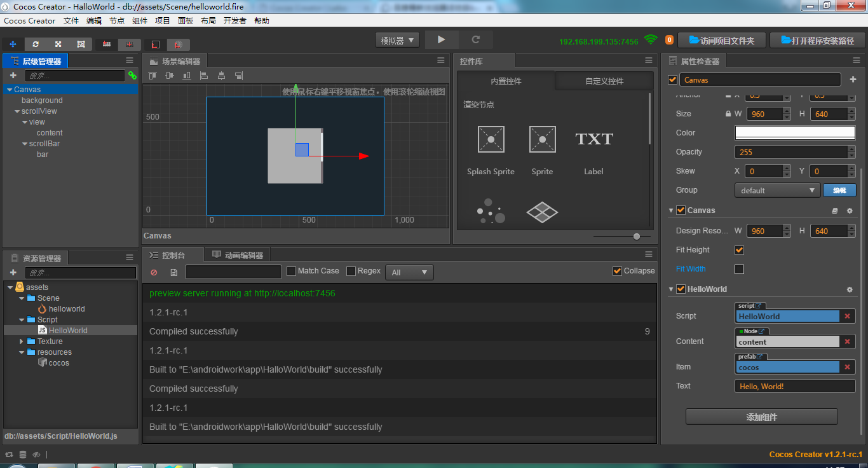Expand the Texture folder
Screen dimensions: 868x468
coord(22,341)
